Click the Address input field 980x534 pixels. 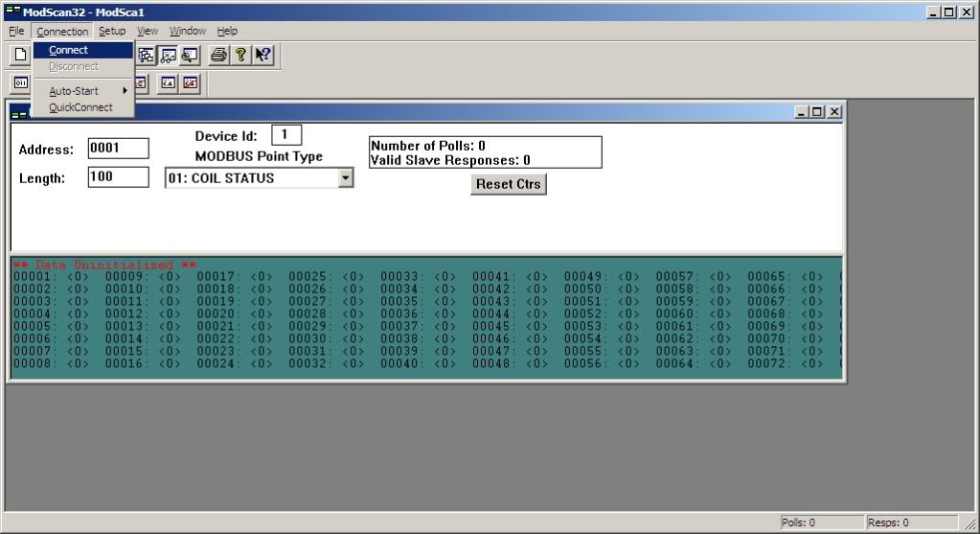[118, 149]
